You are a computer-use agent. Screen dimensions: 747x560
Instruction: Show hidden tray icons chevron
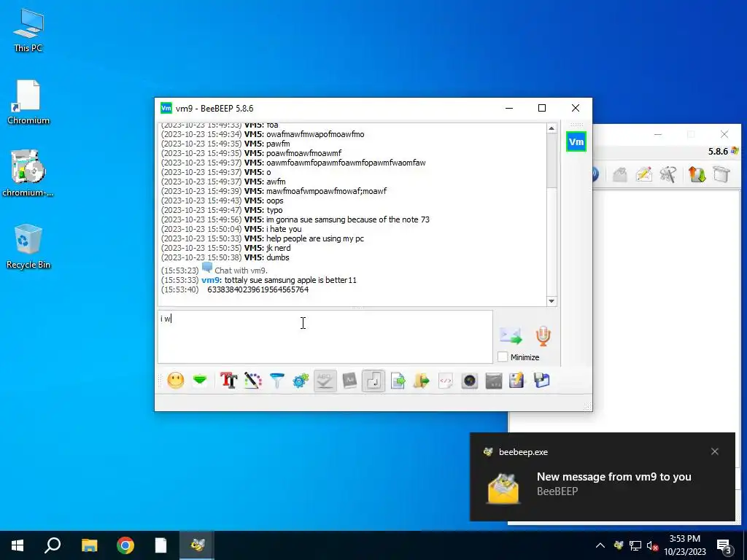pos(600,545)
